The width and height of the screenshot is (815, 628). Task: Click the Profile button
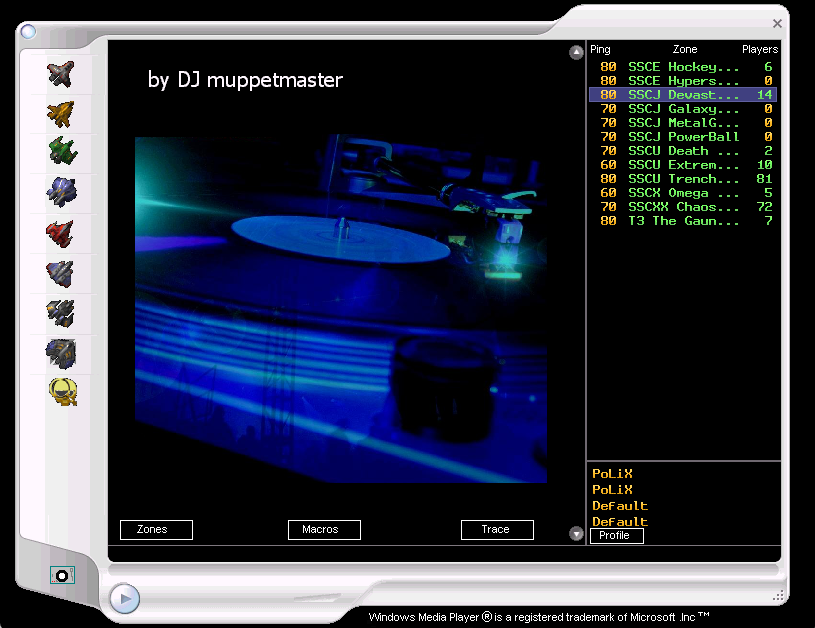coord(617,536)
